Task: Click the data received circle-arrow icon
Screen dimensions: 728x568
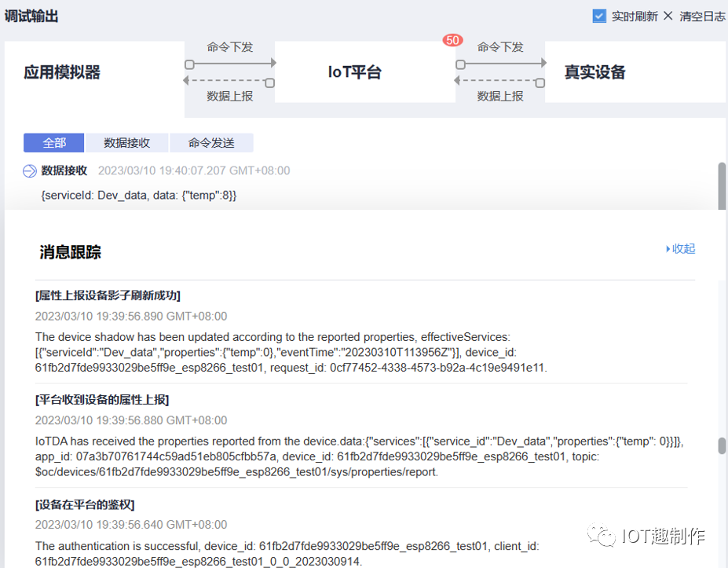Action: [29, 171]
